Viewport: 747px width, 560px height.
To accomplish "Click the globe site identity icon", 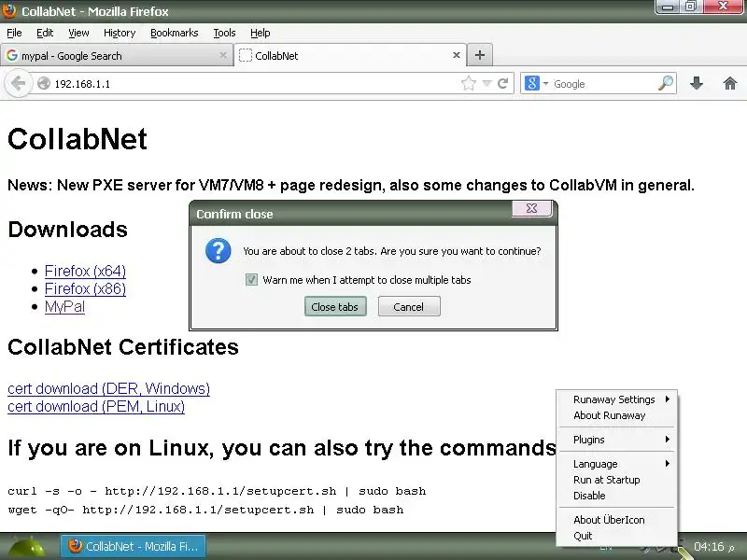I will [44, 83].
